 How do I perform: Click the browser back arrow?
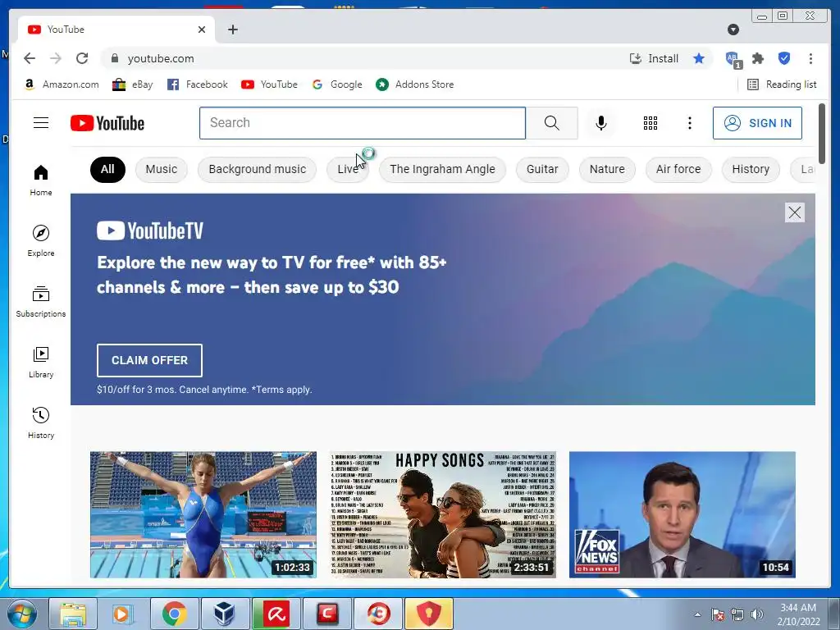point(30,58)
